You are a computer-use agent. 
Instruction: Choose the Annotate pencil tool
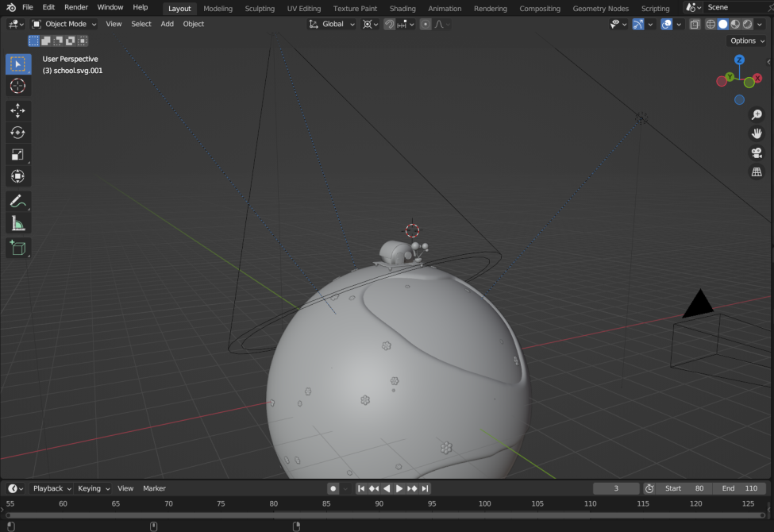(18, 202)
